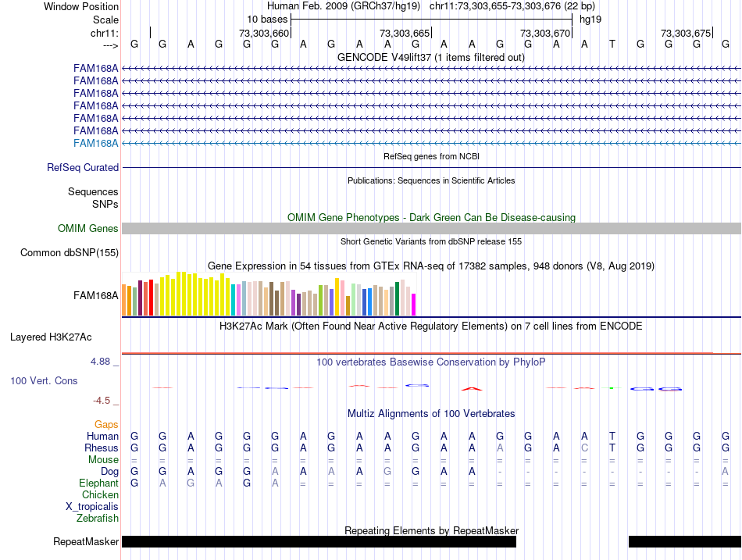The image size is (742, 560).
Task: Click the light C base in the Rhesus row
Action: pyautogui.click(x=584, y=448)
